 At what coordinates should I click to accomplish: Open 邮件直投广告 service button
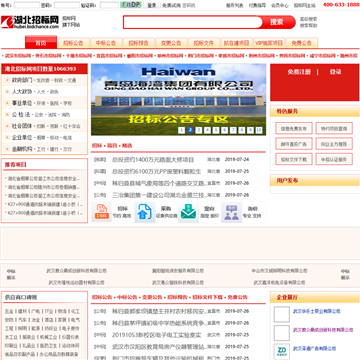(x=294, y=144)
